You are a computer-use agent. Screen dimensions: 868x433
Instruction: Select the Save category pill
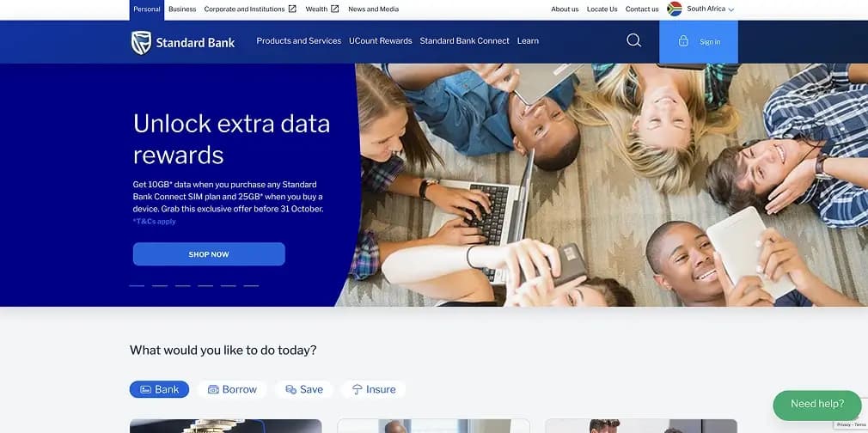point(304,389)
